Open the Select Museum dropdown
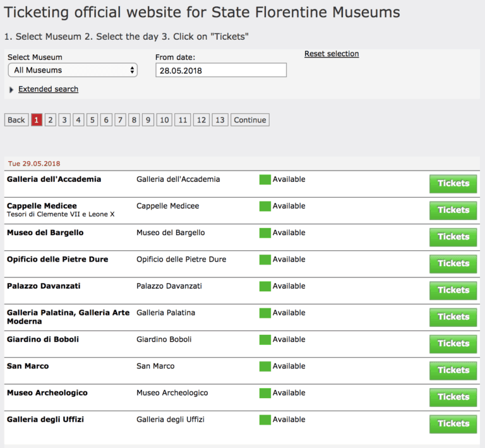This screenshot has height=448, width=485. (x=73, y=70)
